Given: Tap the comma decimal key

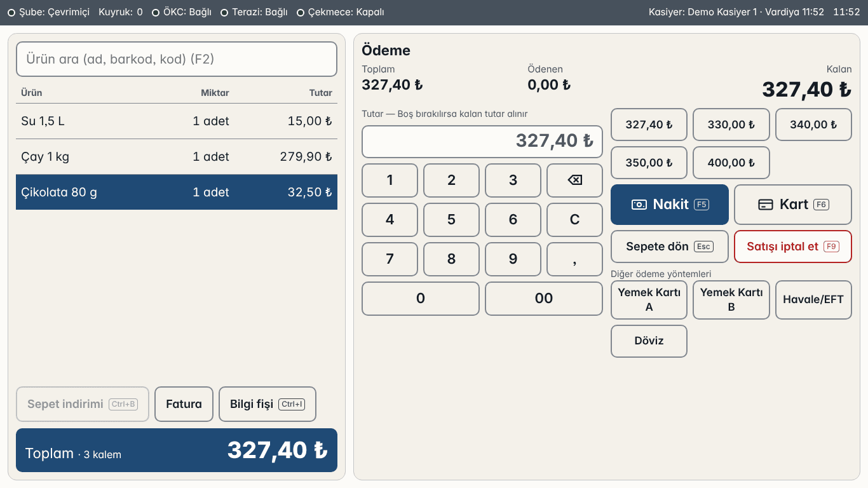Looking at the screenshot, I should tap(574, 259).
